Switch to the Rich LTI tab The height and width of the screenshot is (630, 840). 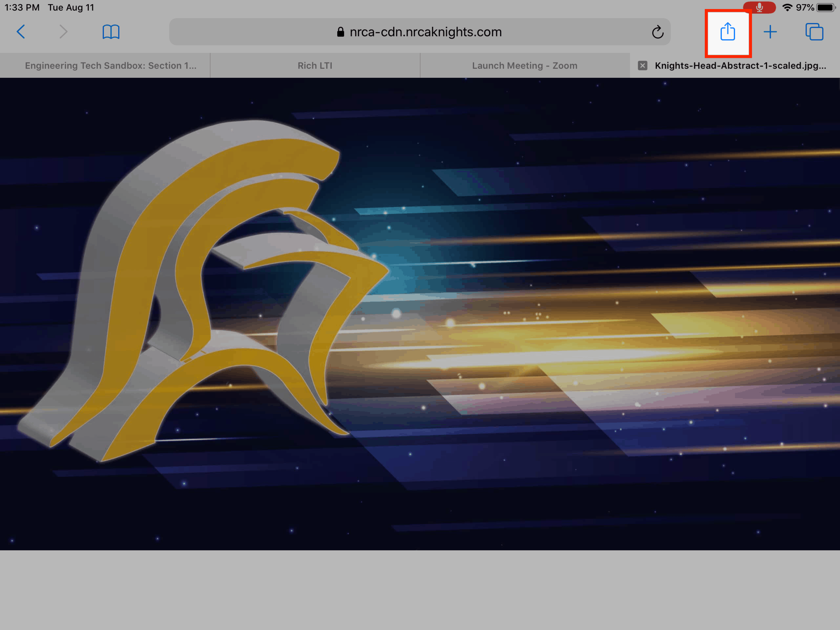pos(315,66)
